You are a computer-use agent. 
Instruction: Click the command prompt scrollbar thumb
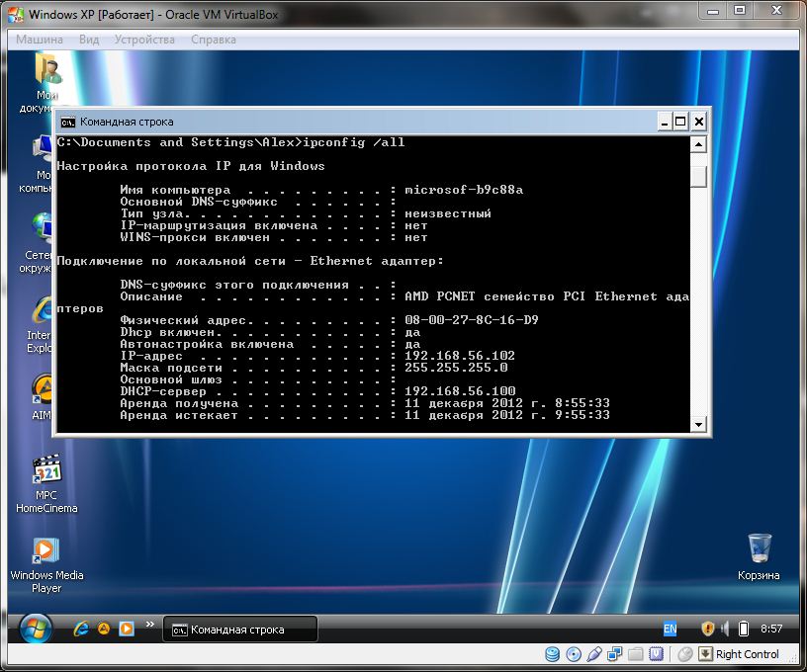click(698, 177)
